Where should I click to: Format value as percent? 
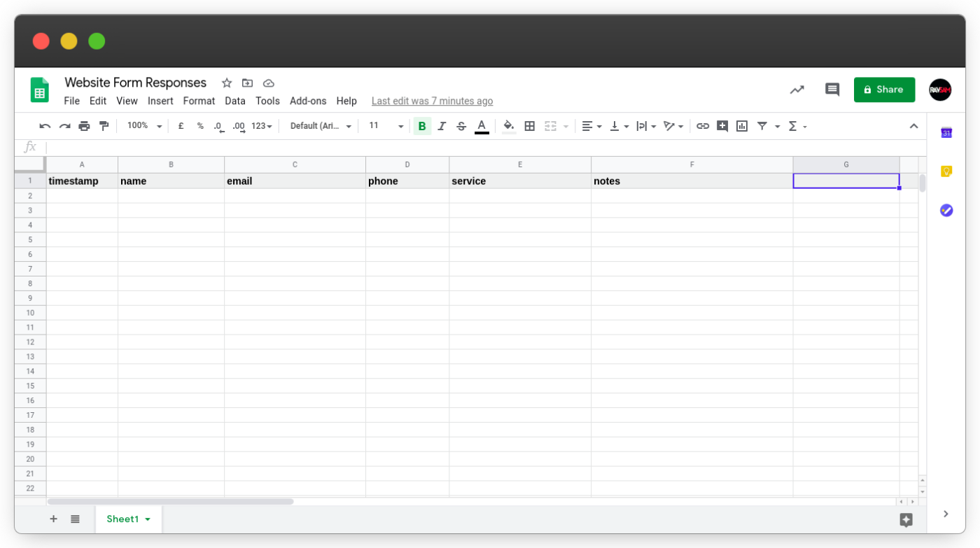(199, 126)
